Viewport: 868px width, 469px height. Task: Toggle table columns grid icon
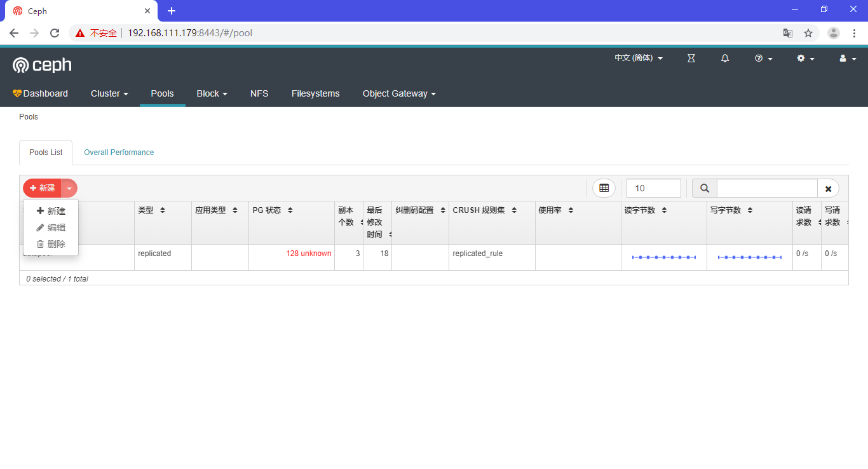pyautogui.click(x=604, y=188)
